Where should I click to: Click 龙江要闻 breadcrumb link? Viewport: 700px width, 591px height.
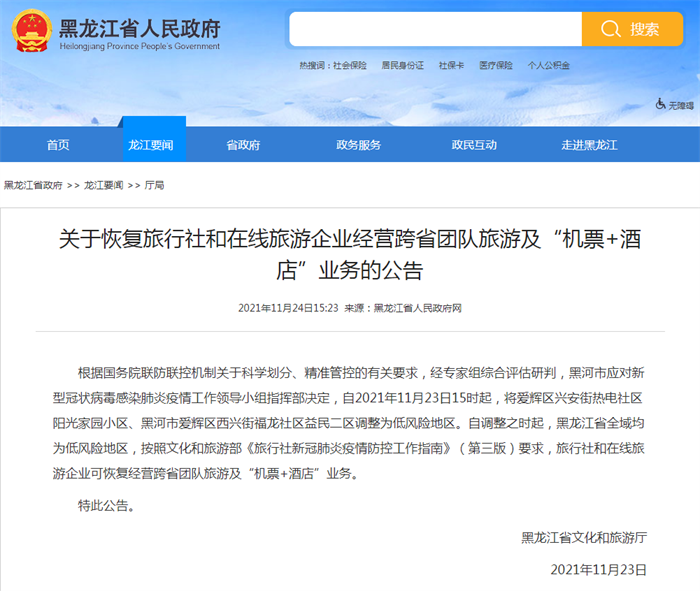coord(103,186)
